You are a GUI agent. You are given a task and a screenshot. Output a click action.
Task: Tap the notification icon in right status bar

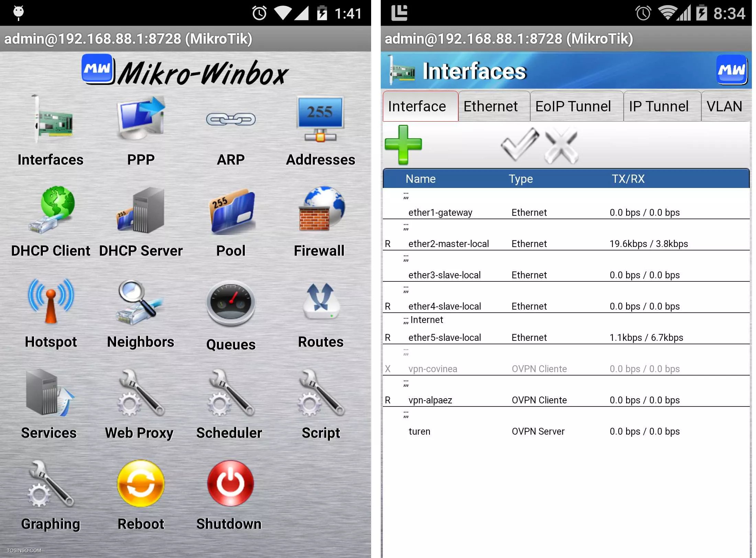click(399, 13)
